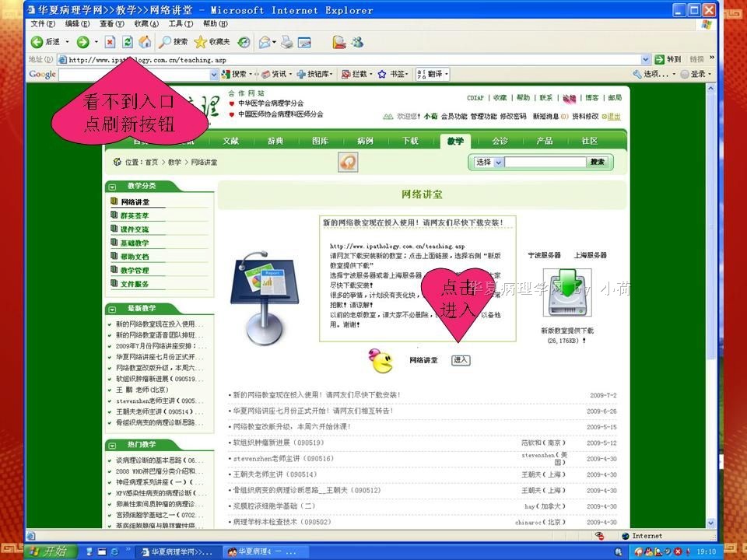Open the 课件交流 category link

pos(135,229)
